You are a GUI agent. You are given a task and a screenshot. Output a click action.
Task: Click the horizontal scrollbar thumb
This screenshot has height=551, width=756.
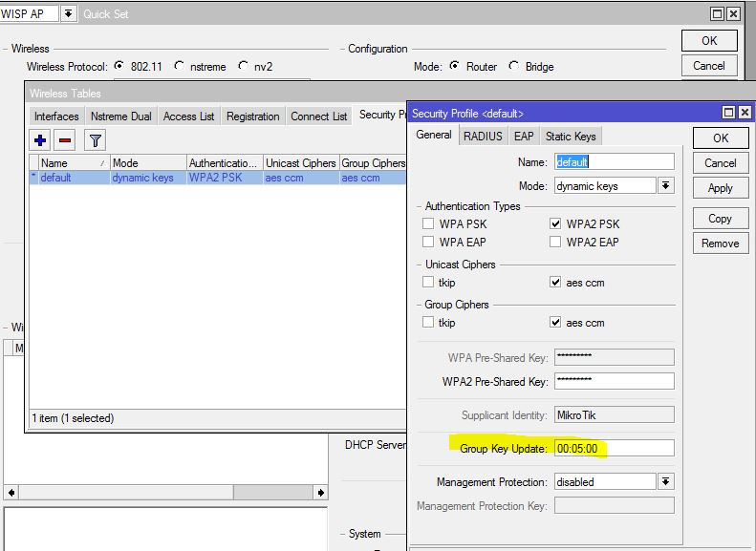273,492
